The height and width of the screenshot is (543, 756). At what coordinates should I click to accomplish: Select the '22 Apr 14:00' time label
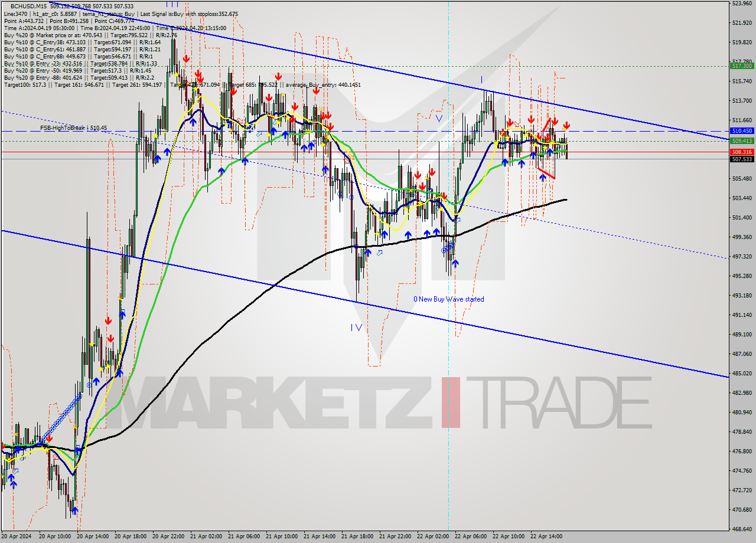[547, 537]
